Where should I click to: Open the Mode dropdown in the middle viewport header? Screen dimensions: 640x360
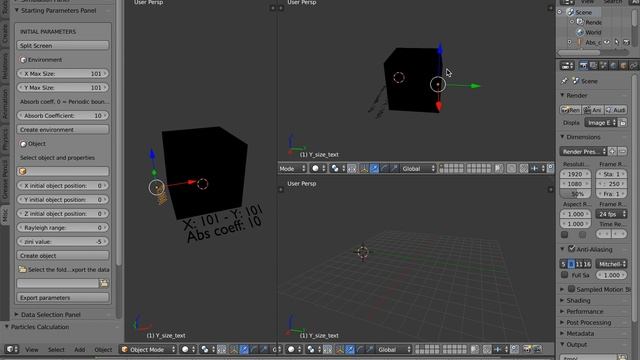[292, 168]
